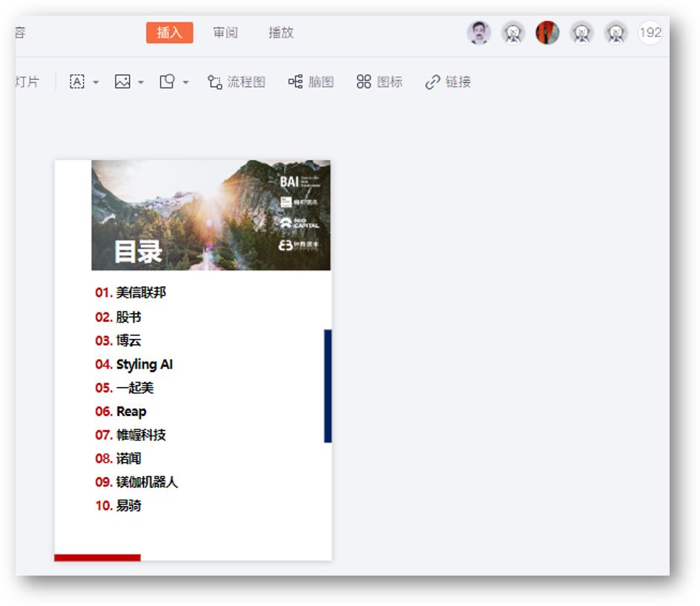Select the mountain header image
Viewport: 700px width, 606px height.
pyautogui.click(x=211, y=215)
